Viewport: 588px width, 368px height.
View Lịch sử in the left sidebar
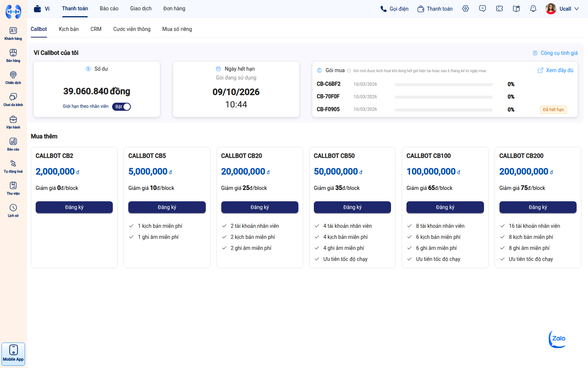tap(13, 210)
